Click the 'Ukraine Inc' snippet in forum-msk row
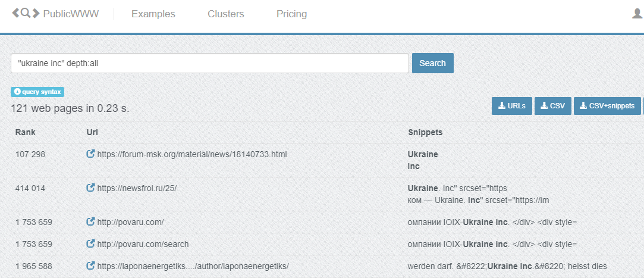 [x=423, y=160]
